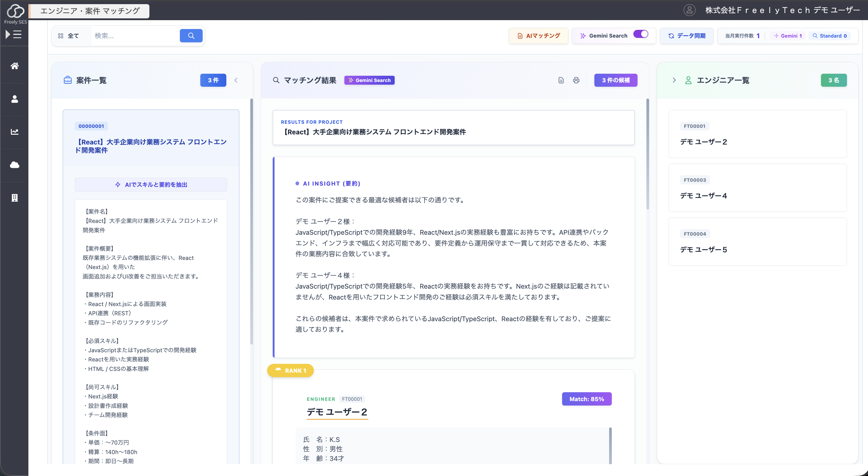Click the search magnifier button
Screen dimensions: 868x476
[x=191, y=36]
